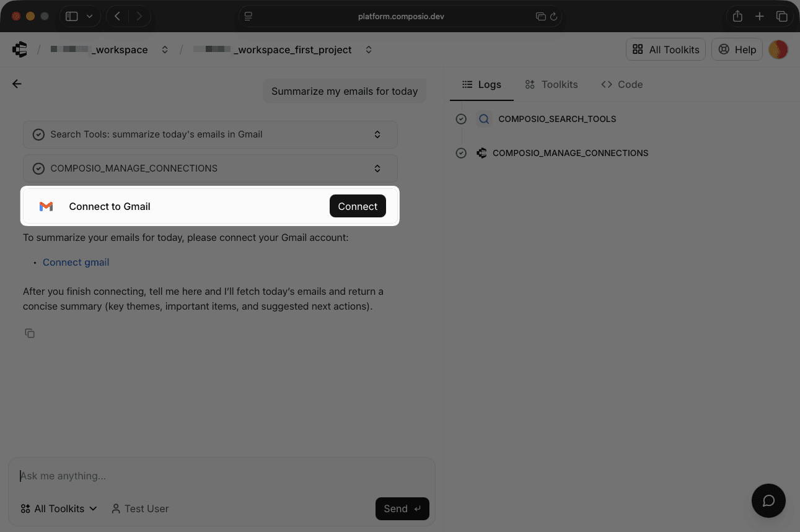Click the browser share icon
The height and width of the screenshot is (532, 800).
[737, 16]
